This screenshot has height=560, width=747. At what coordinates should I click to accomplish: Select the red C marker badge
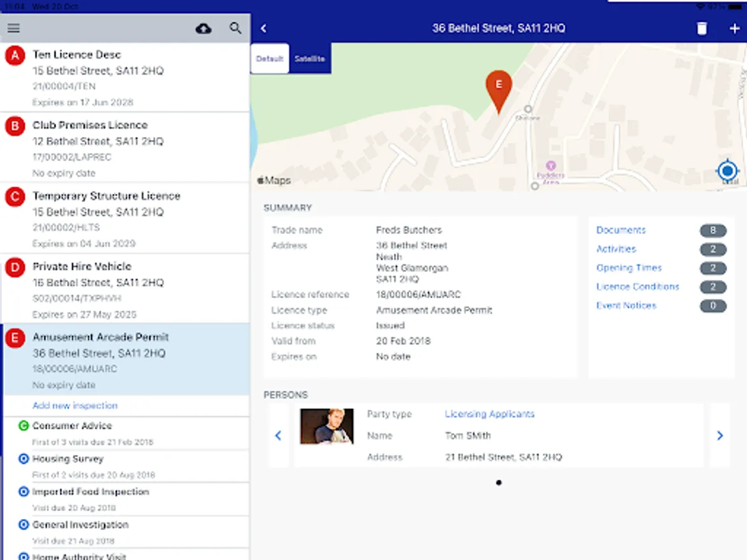coord(14,197)
